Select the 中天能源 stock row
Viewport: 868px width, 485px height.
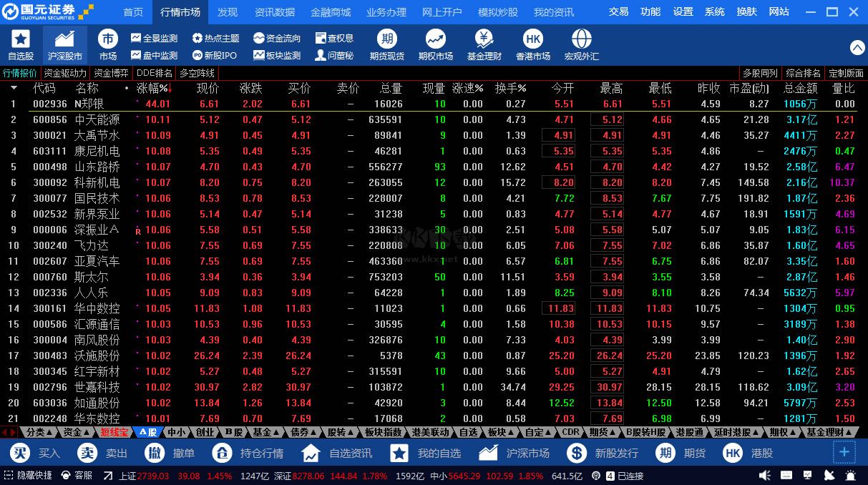(x=434, y=119)
